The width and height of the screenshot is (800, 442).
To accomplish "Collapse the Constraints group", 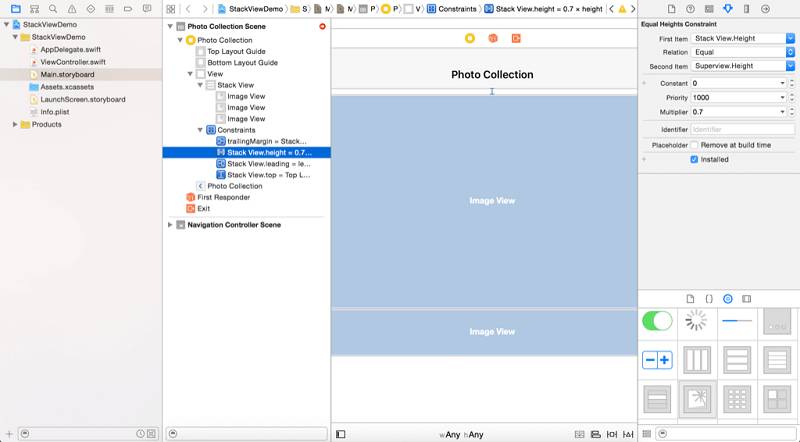I will click(x=201, y=130).
